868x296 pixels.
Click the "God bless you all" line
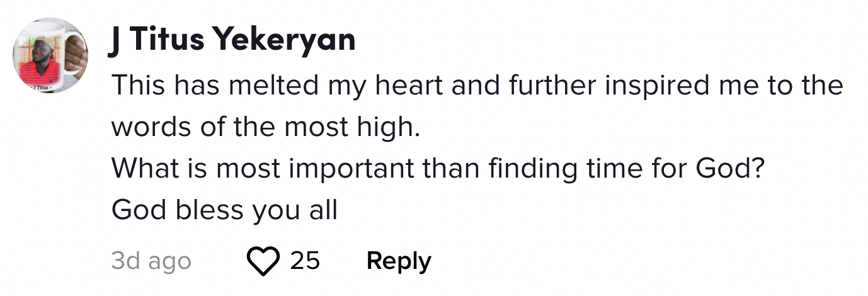point(225,210)
